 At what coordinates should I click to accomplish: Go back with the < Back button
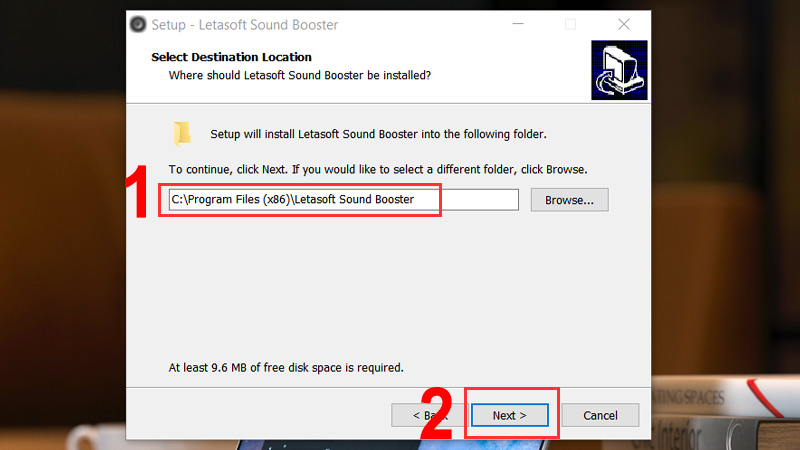(429, 415)
